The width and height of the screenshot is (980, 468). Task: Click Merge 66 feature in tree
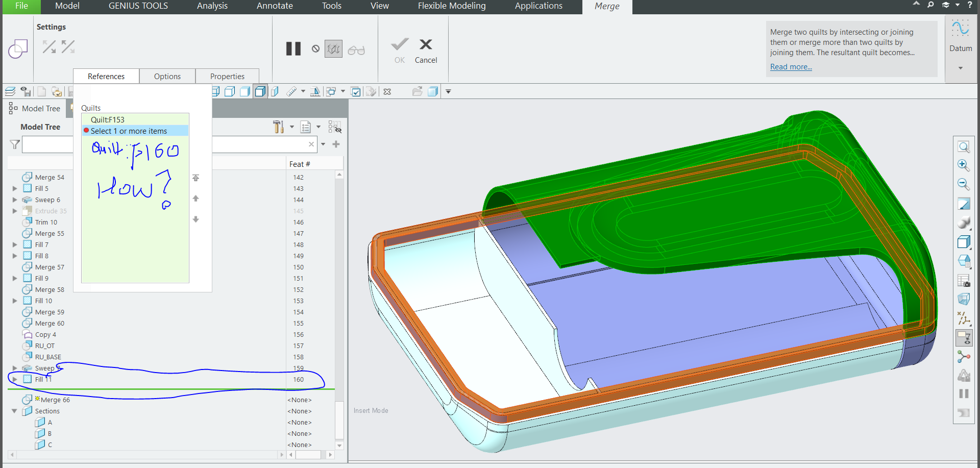click(x=55, y=400)
